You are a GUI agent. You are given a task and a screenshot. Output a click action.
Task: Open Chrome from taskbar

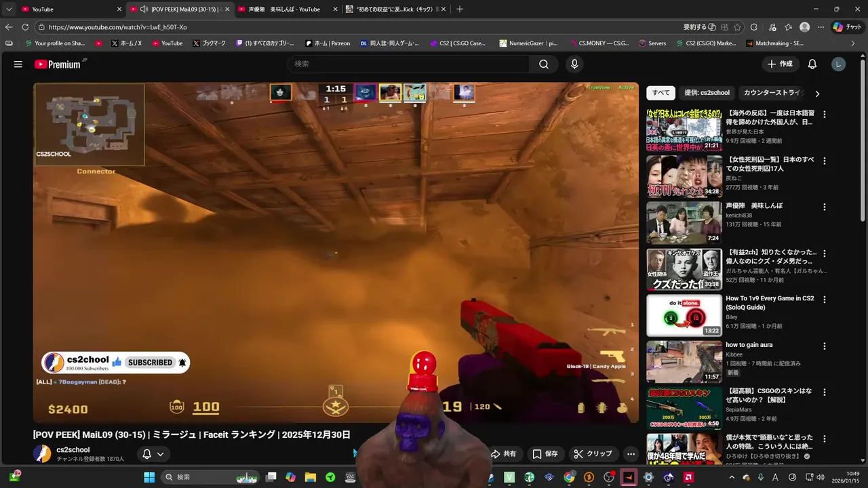point(569,477)
